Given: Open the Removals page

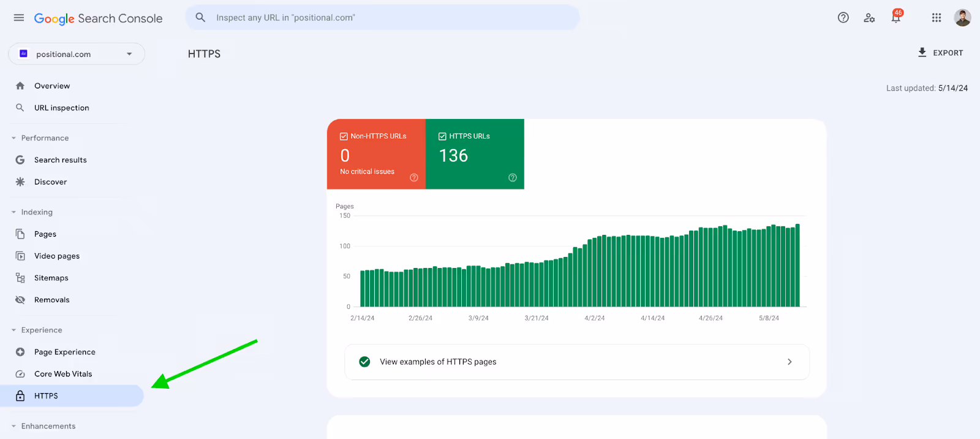Looking at the screenshot, I should point(52,300).
